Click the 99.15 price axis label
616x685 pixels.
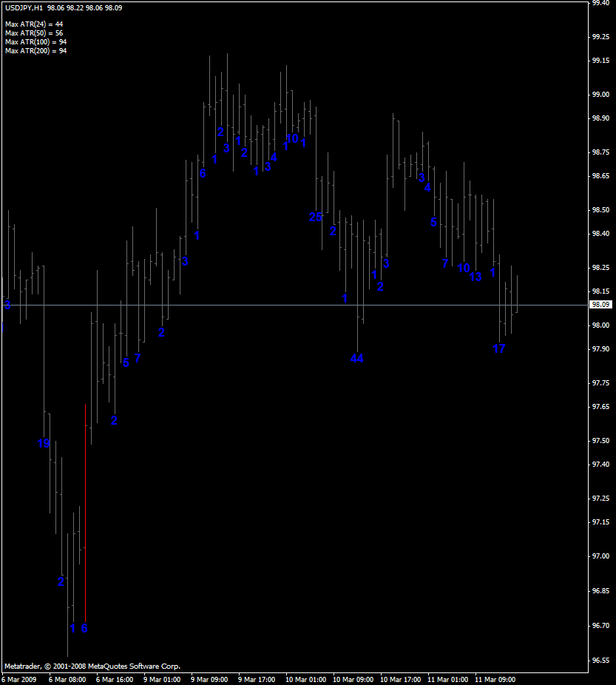point(600,61)
